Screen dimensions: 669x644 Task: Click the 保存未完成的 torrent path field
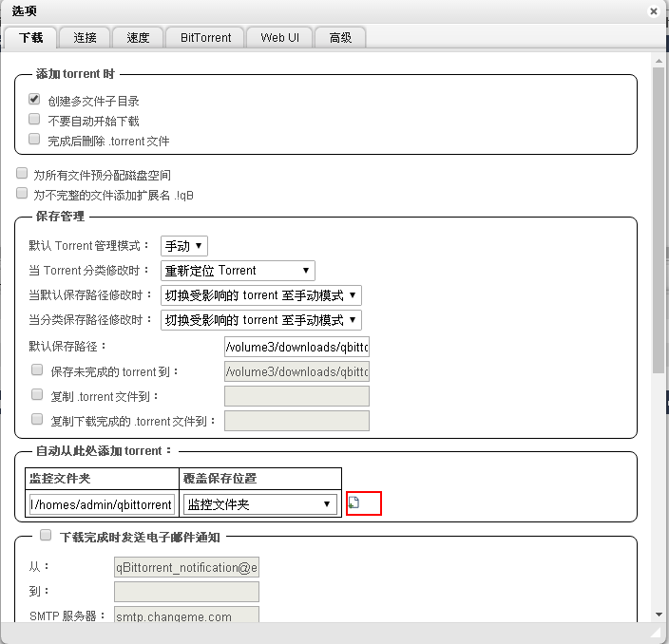click(296, 371)
